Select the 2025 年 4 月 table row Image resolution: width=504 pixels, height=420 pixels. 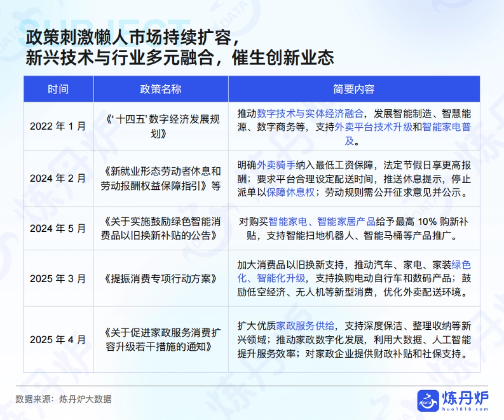pyautogui.click(x=58, y=340)
